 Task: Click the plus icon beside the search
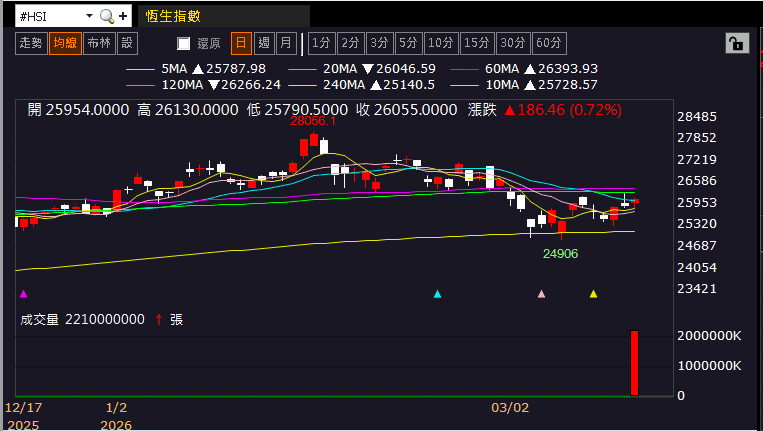tap(123, 16)
